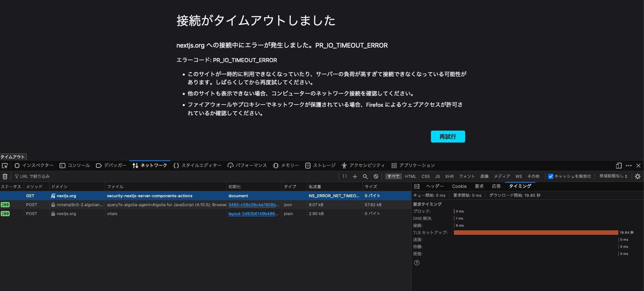Sort by ファイル column header
The image size is (644, 291).
(165, 186)
